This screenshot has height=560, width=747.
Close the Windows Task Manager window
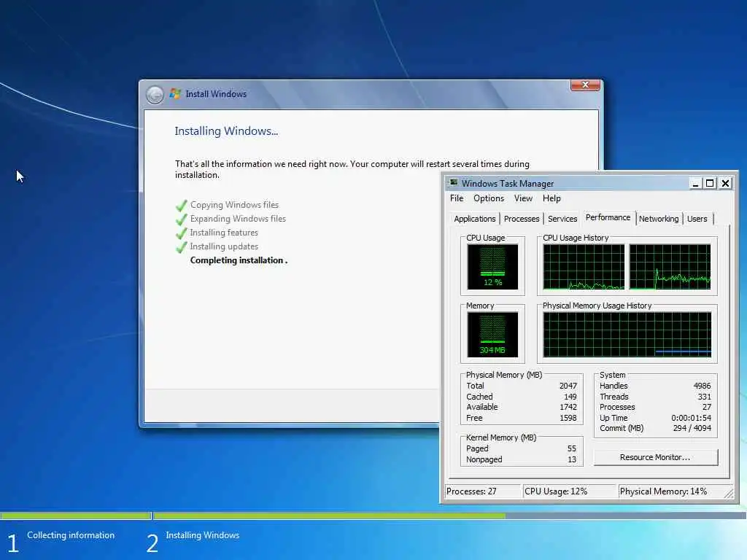pos(725,183)
